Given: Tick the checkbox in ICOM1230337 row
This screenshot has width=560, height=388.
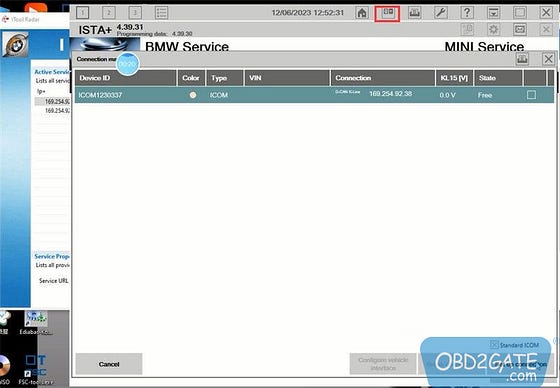Looking at the screenshot, I should pos(531,95).
